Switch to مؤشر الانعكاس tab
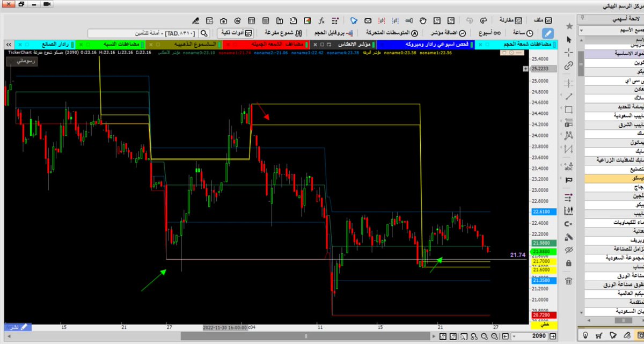Image resolution: width=644 pixels, height=344 pixels. click(345, 43)
